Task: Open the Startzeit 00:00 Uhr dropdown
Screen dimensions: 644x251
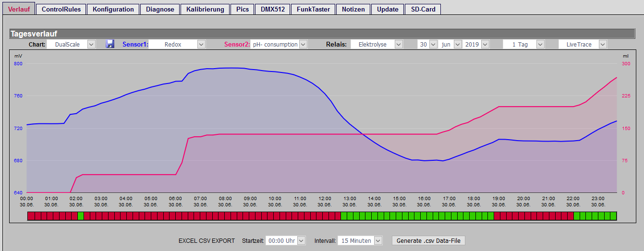Action: tap(286, 240)
